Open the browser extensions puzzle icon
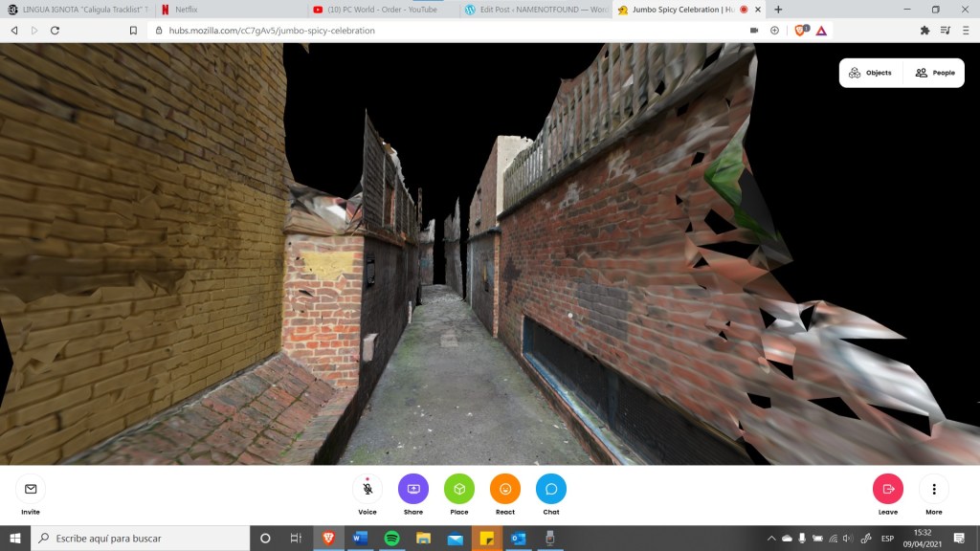The height and width of the screenshot is (551, 980). pos(924,31)
